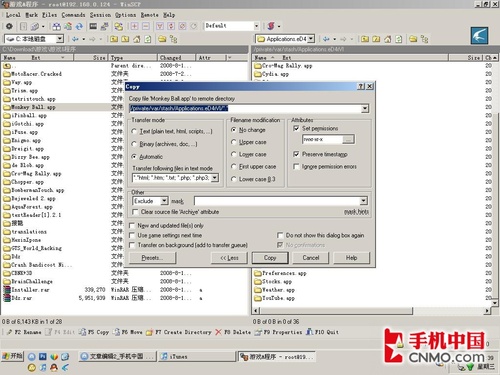Open the Session menu

pyautogui.click(x=100, y=15)
